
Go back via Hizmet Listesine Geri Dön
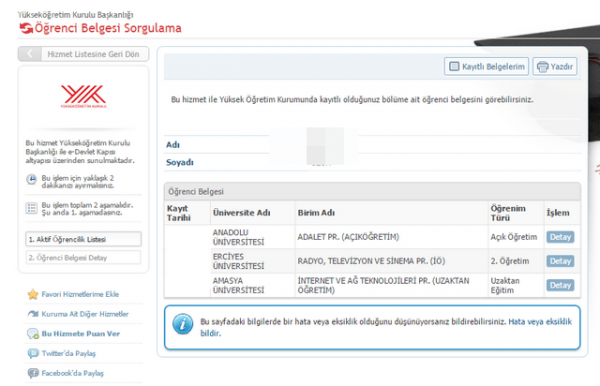coord(83,54)
